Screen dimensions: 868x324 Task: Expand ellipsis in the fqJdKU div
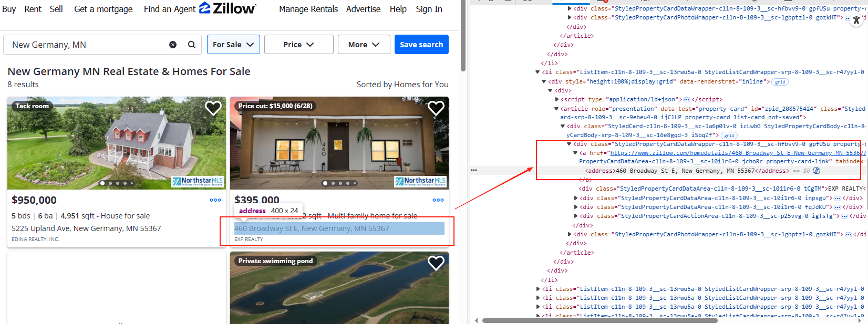point(838,207)
